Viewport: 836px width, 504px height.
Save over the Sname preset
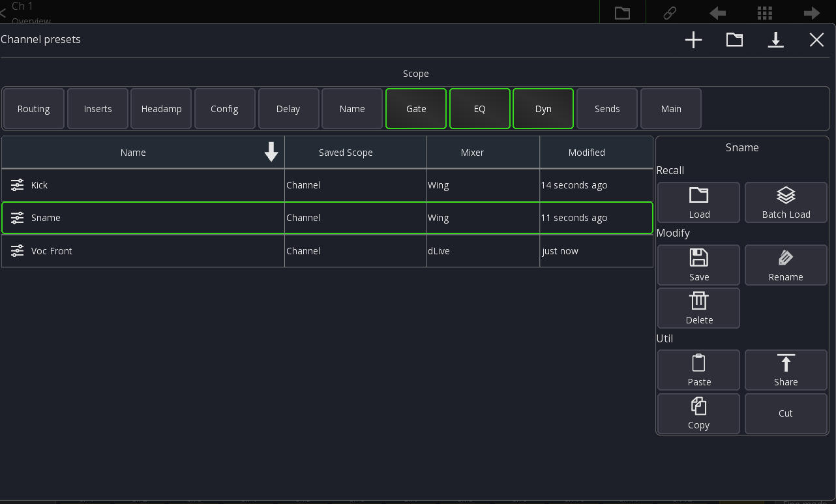698,265
